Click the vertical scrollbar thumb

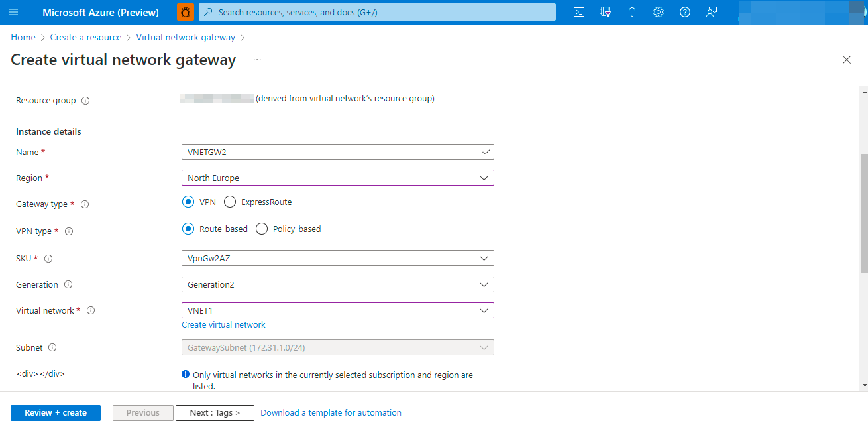[863, 212]
